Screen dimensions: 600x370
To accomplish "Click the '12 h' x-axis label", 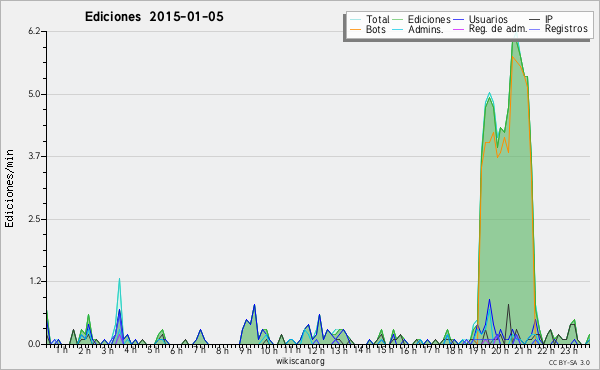I will pyautogui.click(x=315, y=350).
